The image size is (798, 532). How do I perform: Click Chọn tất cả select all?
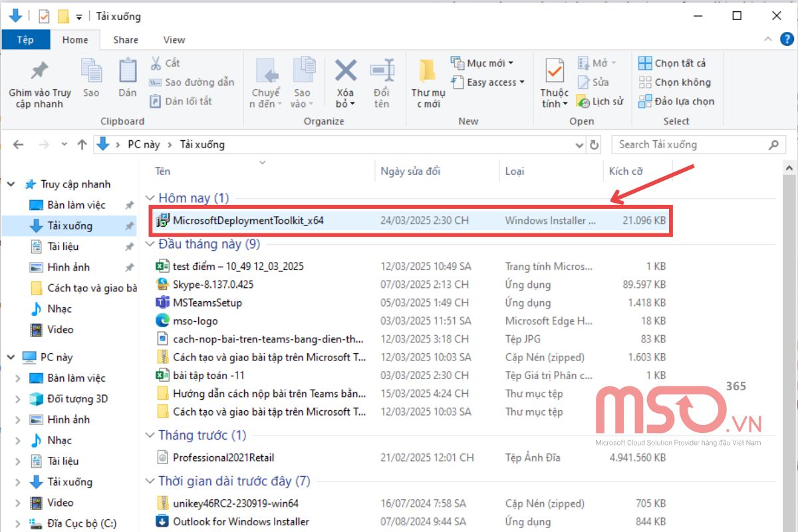coord(672,63)
